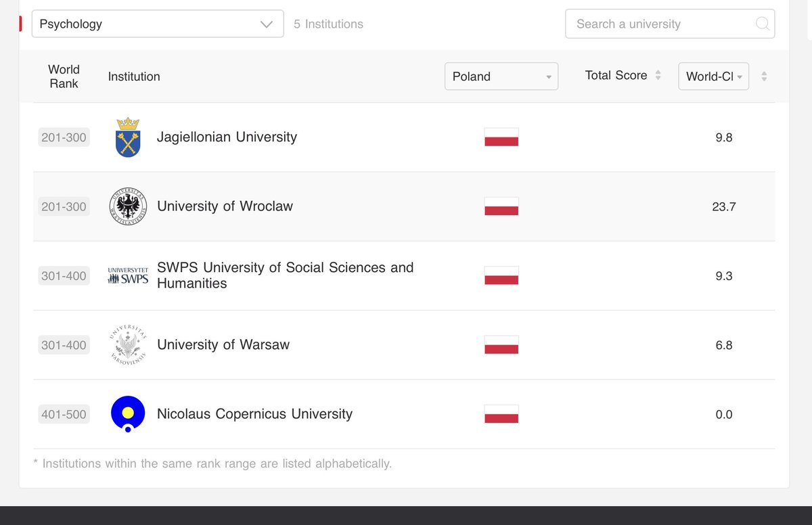This screenshot has height=525, width=812.
Task: Click the University of Wroclaw seal logo
Action: [x=128, y=206]
